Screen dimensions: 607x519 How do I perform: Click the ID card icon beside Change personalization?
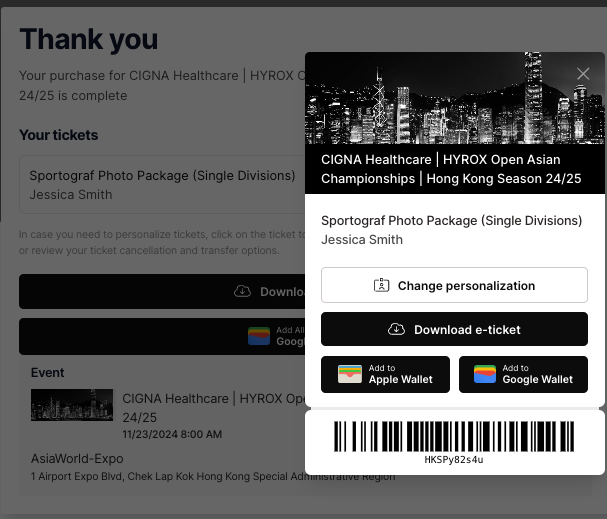(x=381, y=285)
